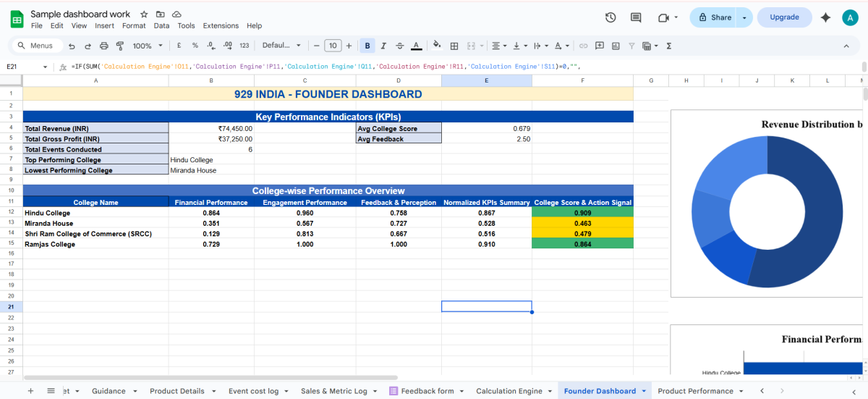Open the Borders tool

[454, 46]
